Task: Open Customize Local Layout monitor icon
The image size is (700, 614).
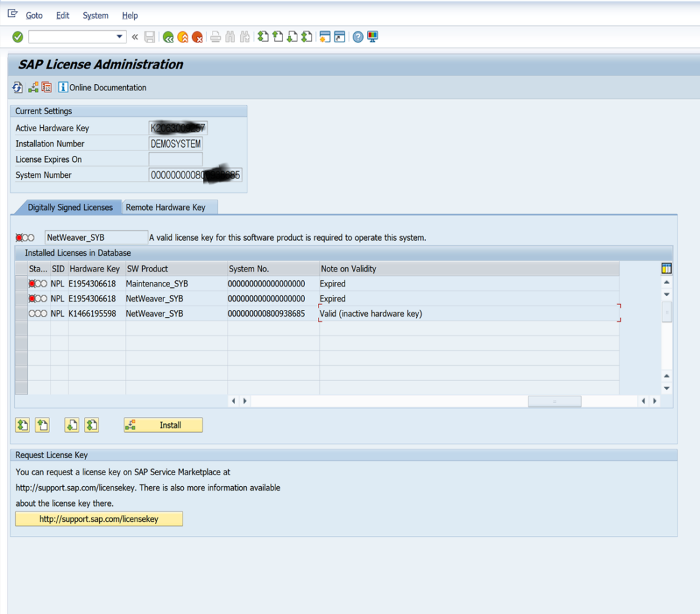Action: click(x=373, y=37)
